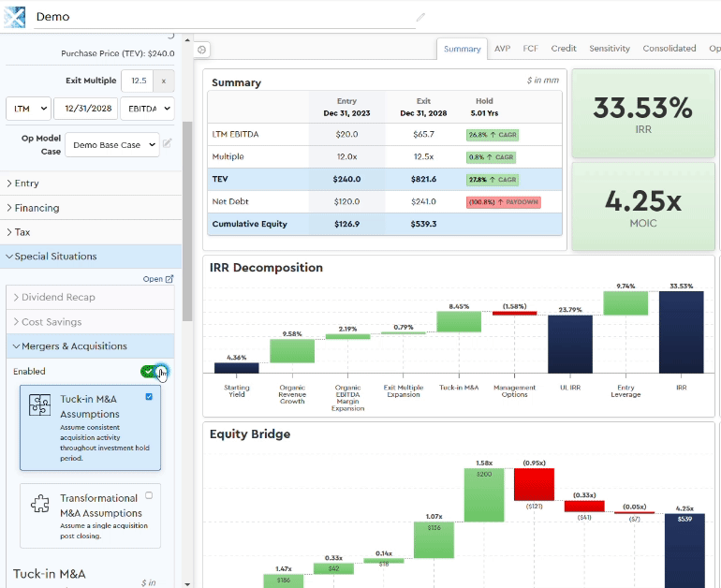The image size is (721, 588).
Task: Click the Tuck-in M&A puzzle pieces icon
Action: click(39, 405)
